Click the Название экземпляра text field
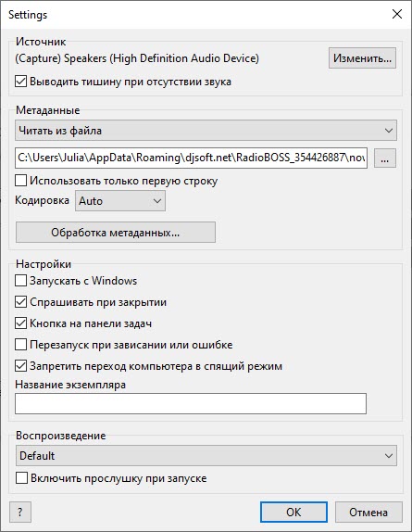This screenshot has width=412, height=532. [191, 403]
